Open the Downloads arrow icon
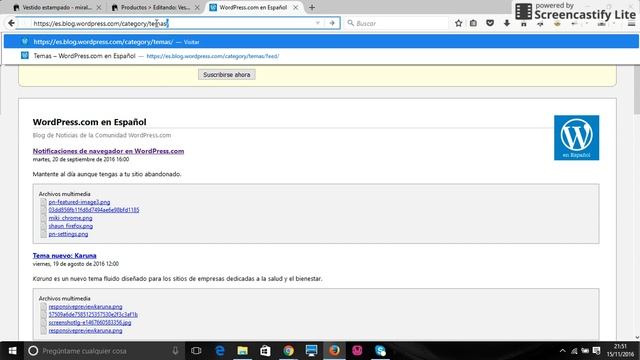 point(507,23)
